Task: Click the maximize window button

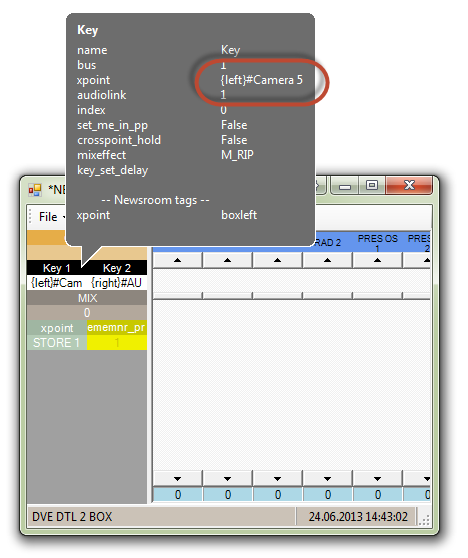Action: coord(372,185)
